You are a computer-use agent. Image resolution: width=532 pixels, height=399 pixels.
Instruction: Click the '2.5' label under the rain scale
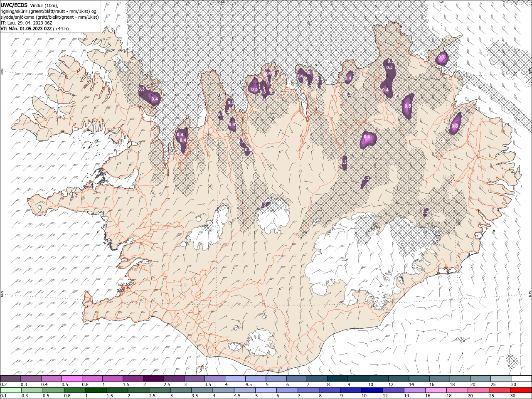click(x=152, y=396)
